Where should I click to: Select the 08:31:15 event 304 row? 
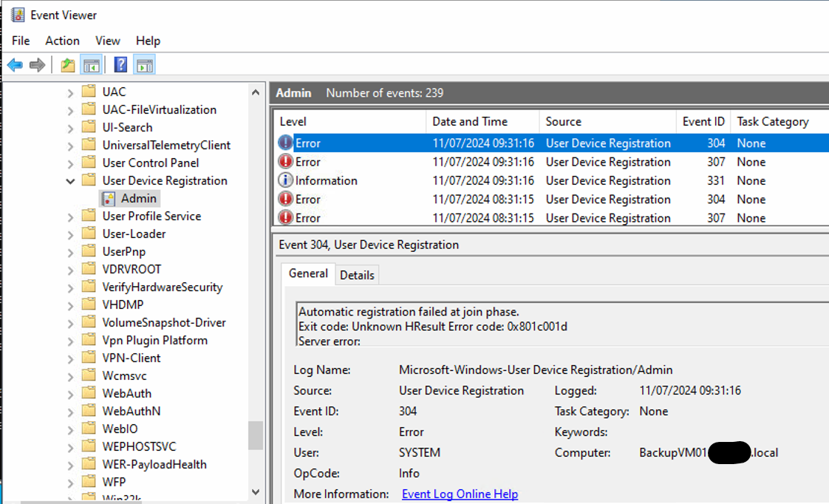pos(551,200)
